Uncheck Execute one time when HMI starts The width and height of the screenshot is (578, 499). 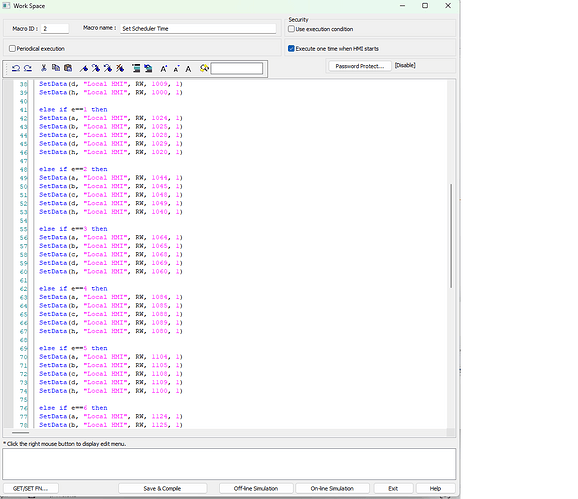point(291,49)
